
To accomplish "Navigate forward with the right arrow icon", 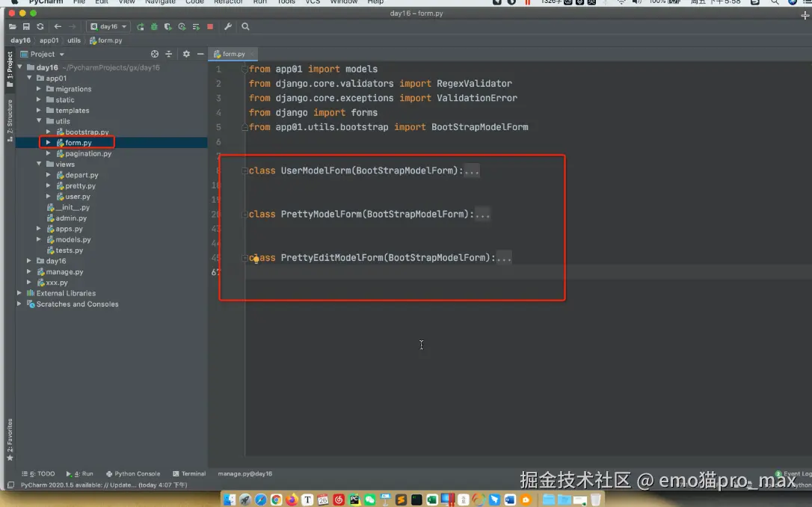I will [x=72, y=26].
